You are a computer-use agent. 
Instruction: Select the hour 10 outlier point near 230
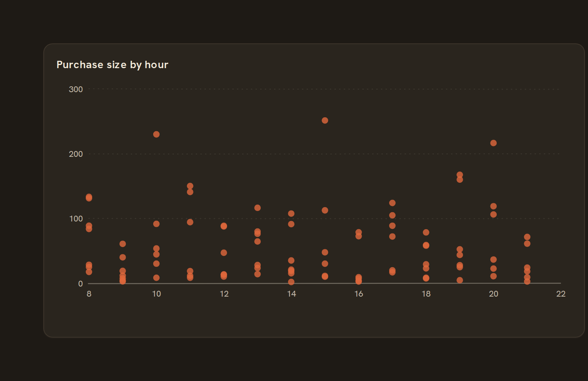click(x=156, y=134)
